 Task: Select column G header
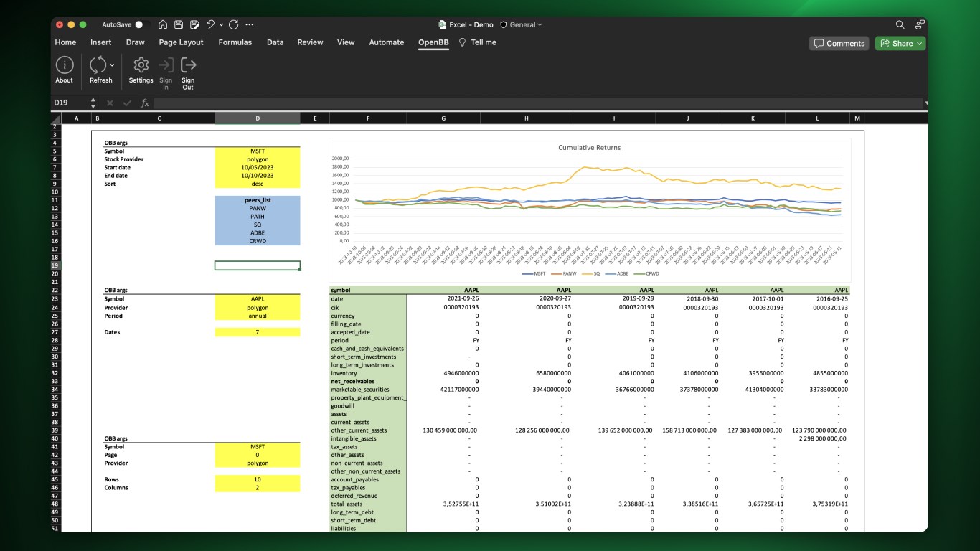[x=443, y=118]
